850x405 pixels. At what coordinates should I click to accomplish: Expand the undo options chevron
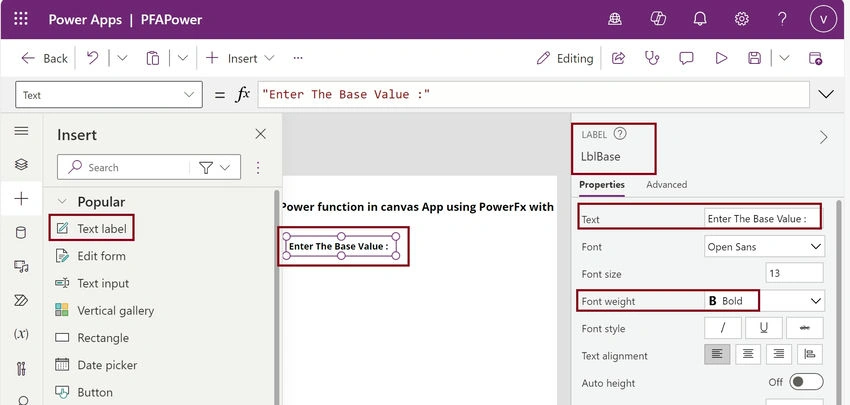point(123,58)
